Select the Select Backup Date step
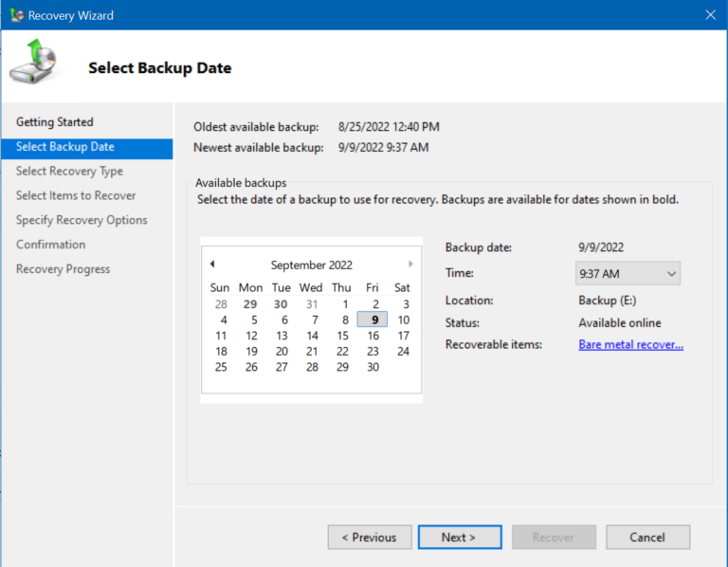 [87, 147]
